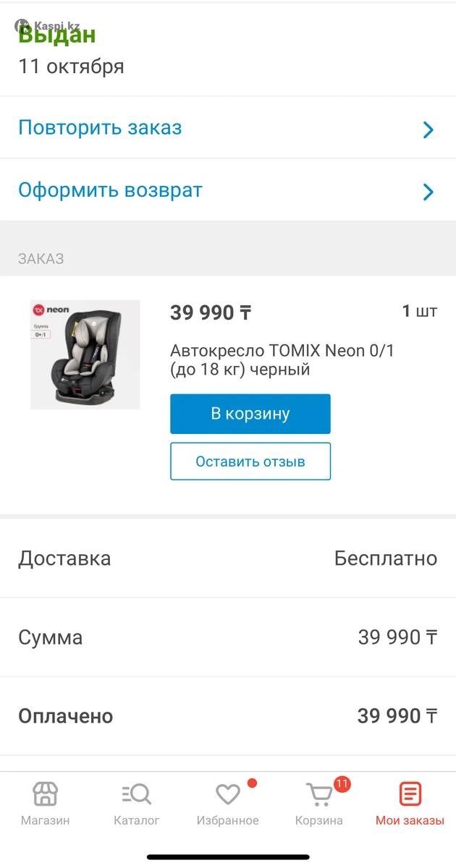
Task: Open Автокресло TOMIX Neon product title
Action: point(282,360)
